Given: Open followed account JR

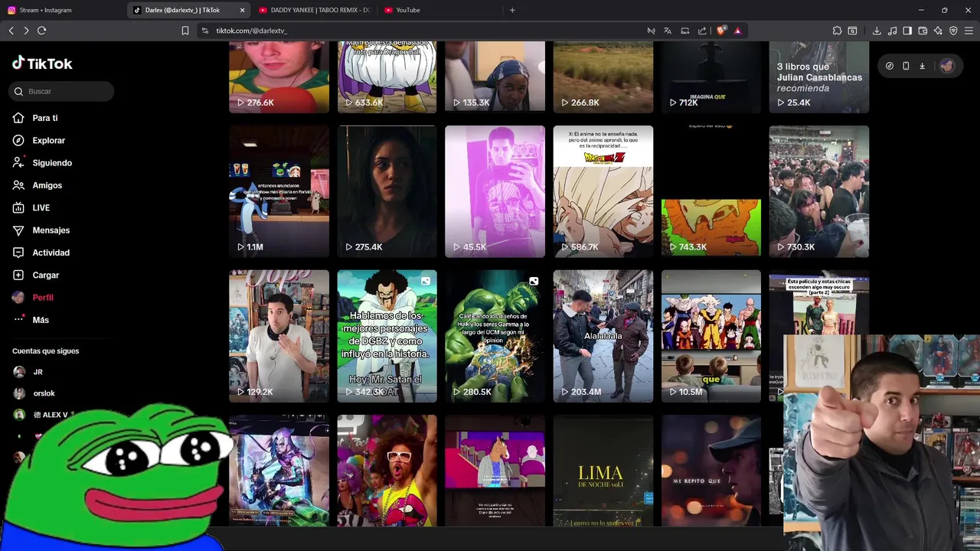Looking at the screenshot, I should point(38,372).
